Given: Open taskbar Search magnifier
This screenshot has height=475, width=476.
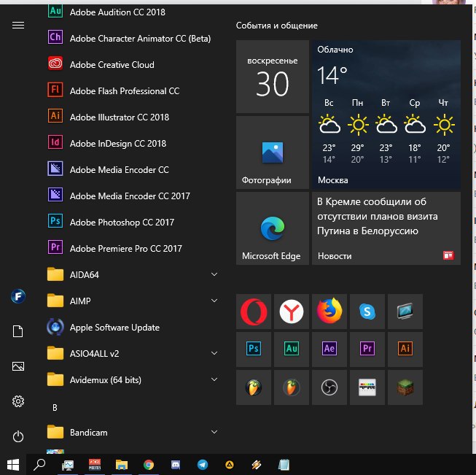Looking at the screenshot, I should coord(39,465).
